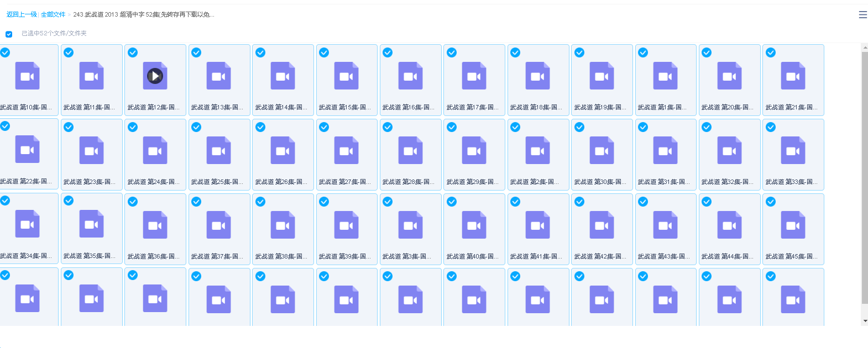Open the 武战道 第2集 video file icon

point(537,150)
